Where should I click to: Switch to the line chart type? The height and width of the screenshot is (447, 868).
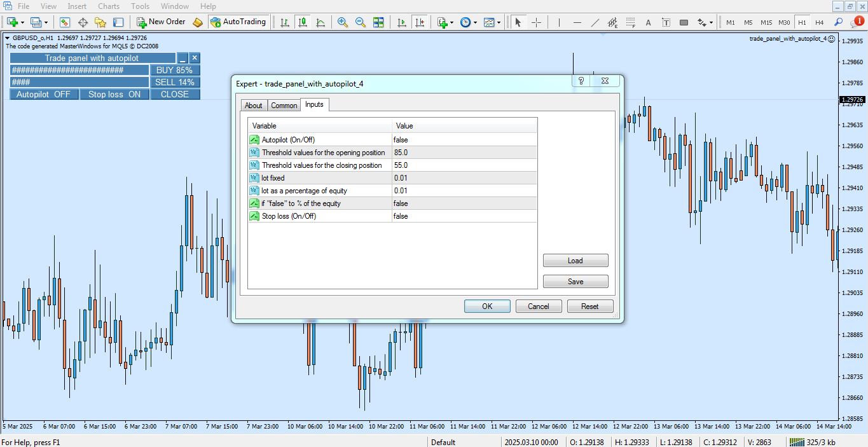321,22
